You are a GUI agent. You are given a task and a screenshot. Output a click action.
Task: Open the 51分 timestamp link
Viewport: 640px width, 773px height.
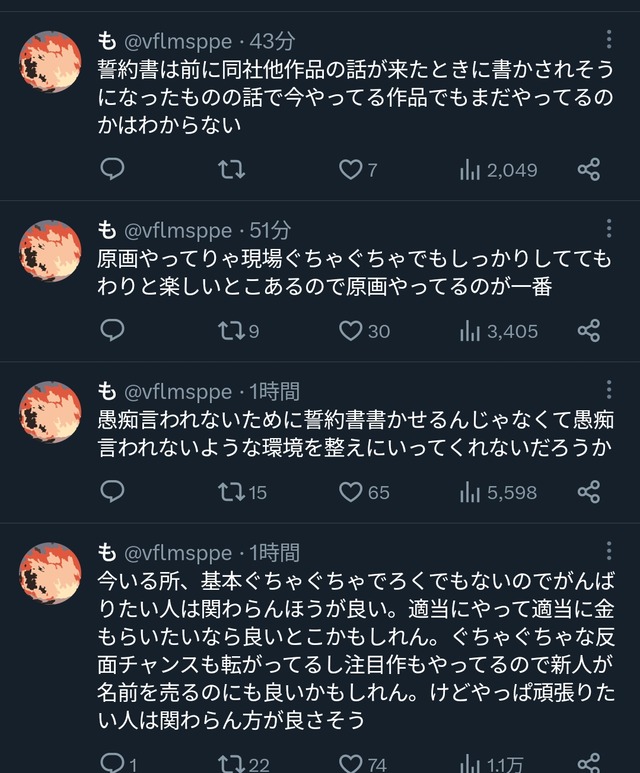(270, 230)
